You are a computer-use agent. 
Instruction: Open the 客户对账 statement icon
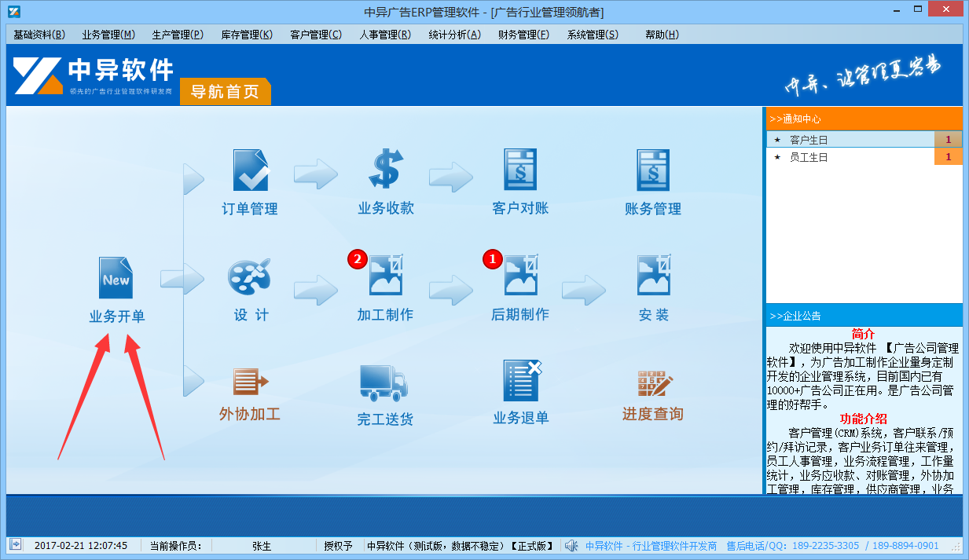(x=520, y=170)
